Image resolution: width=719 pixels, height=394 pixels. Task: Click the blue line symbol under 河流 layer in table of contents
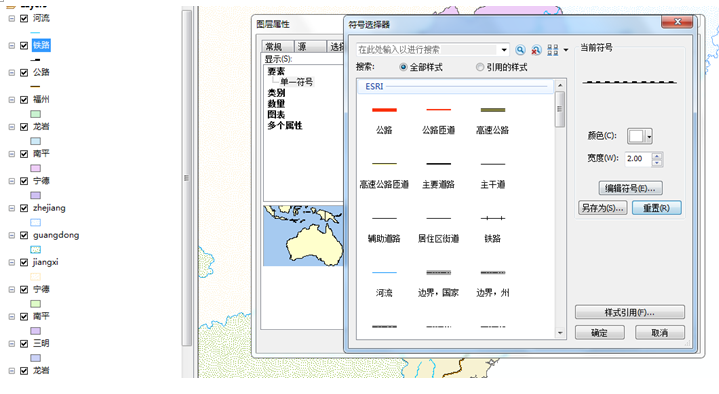[x=35, y=32]
